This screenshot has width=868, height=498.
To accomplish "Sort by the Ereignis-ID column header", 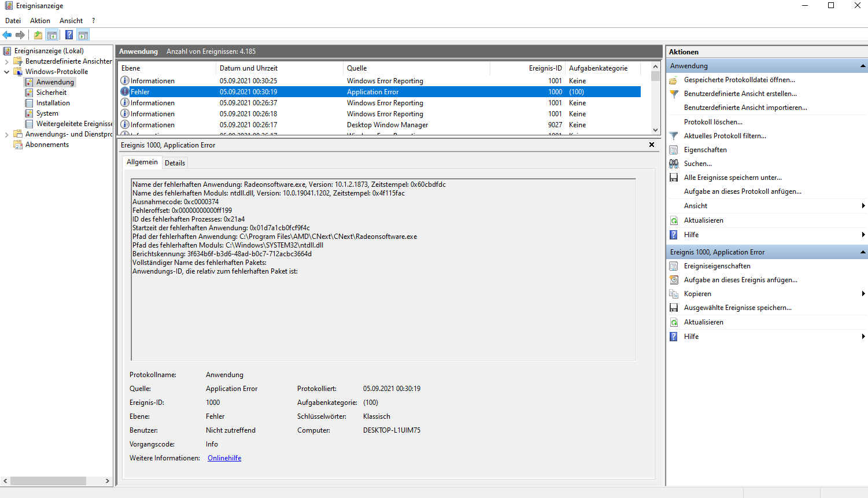I will pos(527,68).
